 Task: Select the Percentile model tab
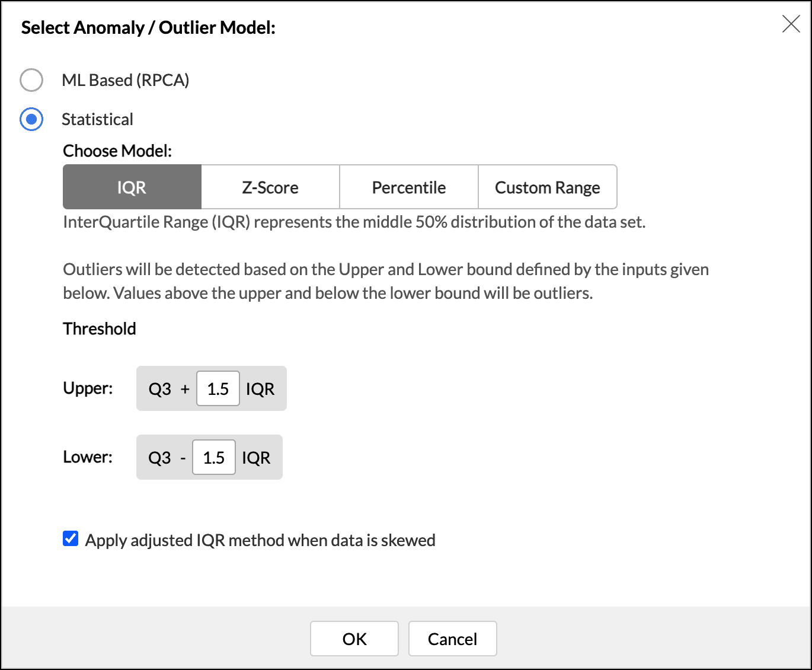(409, 187)
